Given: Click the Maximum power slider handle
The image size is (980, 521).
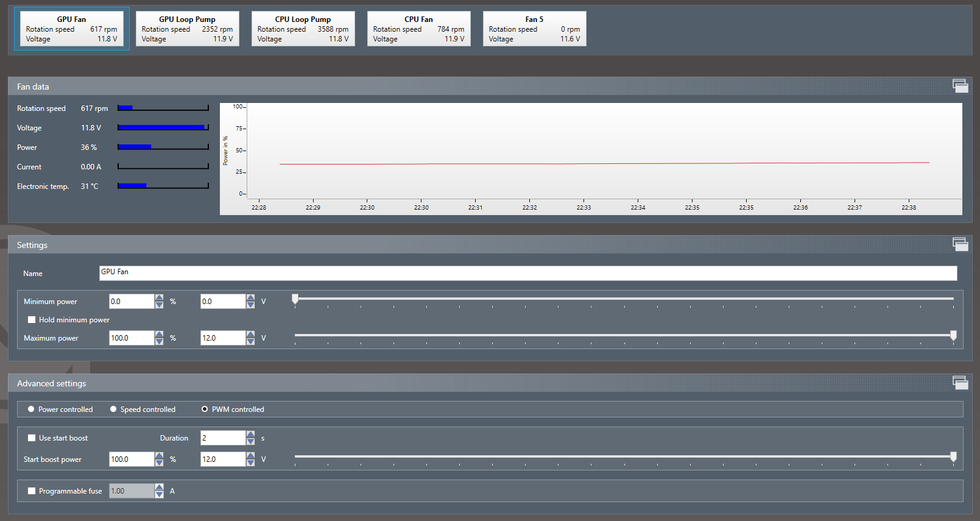Looking at the screenshot, I should [x=953, y=335].
